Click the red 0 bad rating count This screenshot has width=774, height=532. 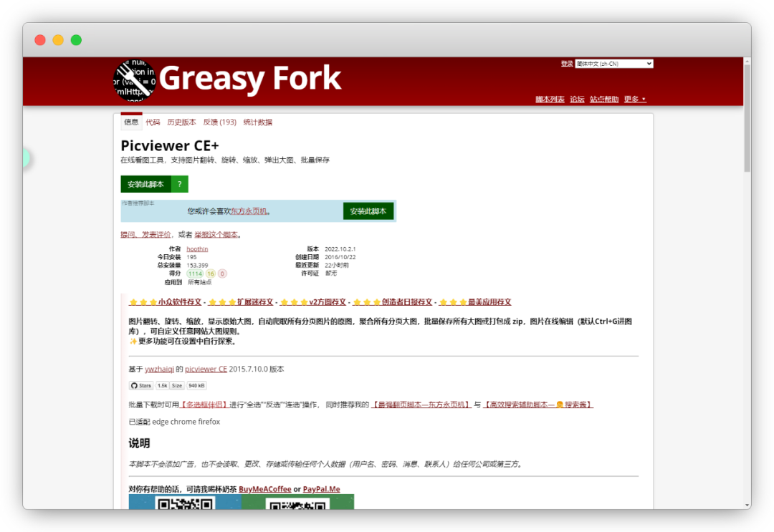tap(222, 274)
